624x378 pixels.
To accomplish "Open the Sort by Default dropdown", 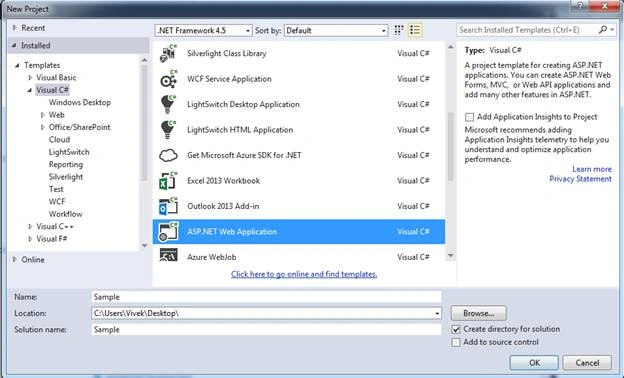I will tap(336, 31).
